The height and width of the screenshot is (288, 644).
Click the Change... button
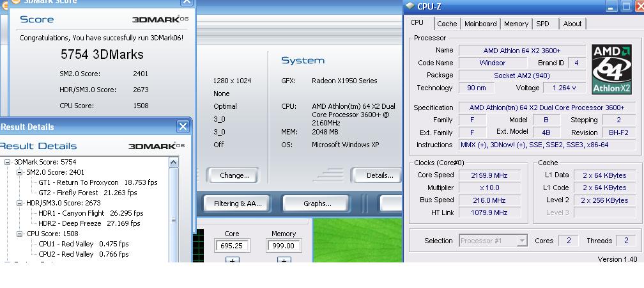[x=234, y=175]
